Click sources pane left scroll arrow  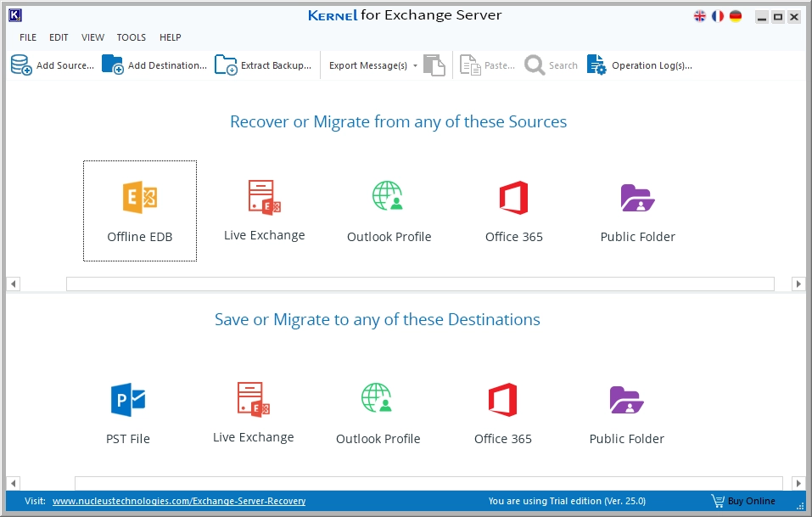(x=14, y=284)
